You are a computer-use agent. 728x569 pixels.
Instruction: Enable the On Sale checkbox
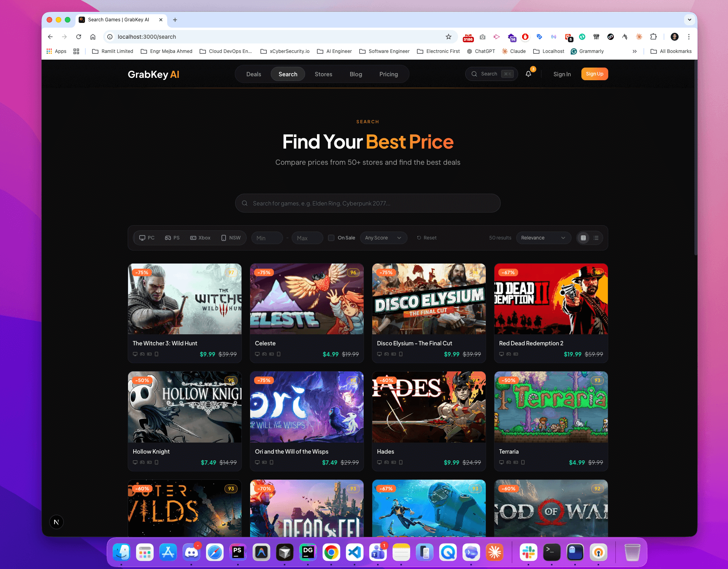coord(331,237)
